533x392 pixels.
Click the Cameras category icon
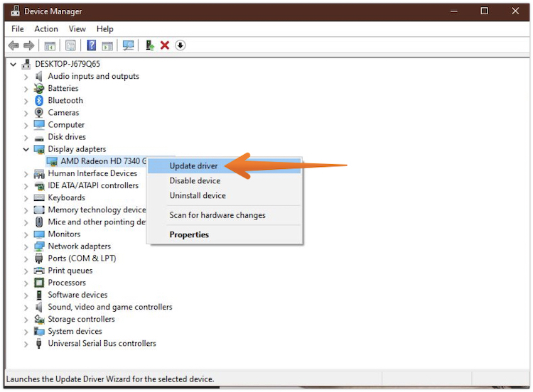39,113
